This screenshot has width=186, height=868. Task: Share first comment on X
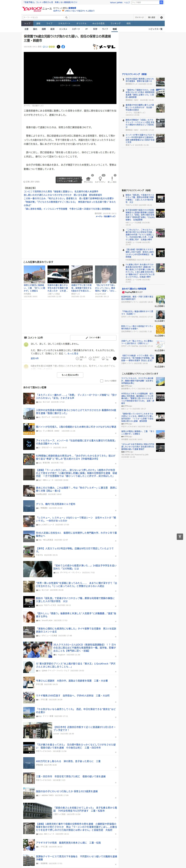click(114, 358)
